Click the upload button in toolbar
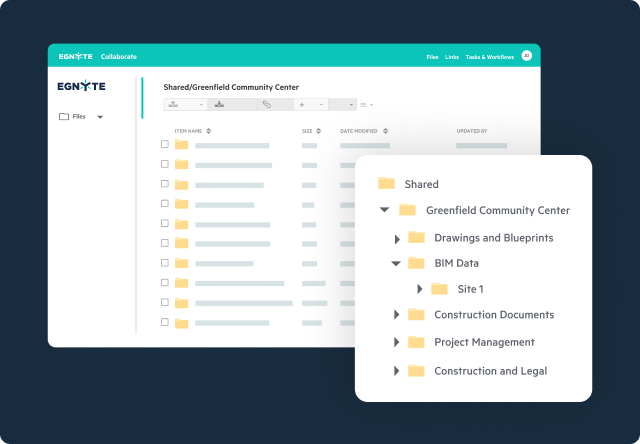This screenshot has width=640, height=444. [174, 104]
